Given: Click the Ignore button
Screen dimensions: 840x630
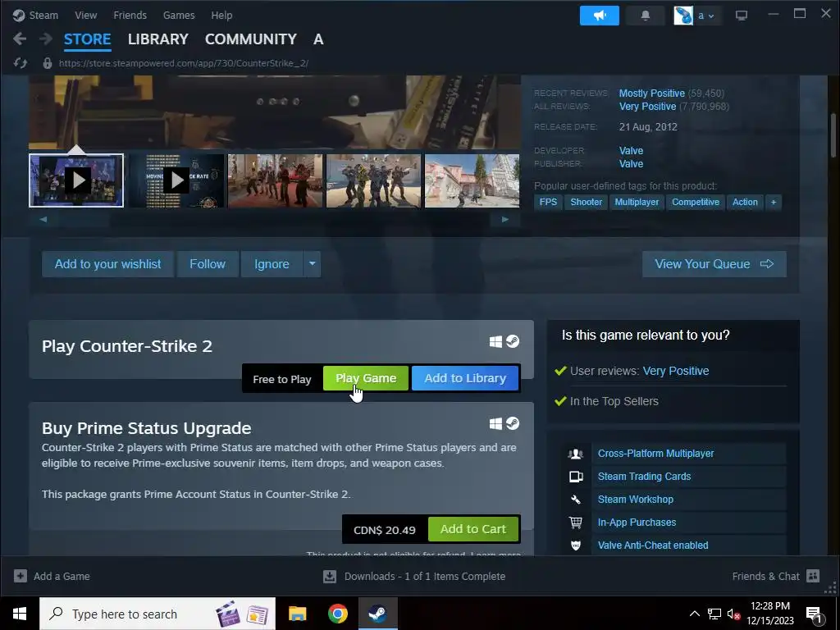Looking at the screenshot, I should [272, 264].
